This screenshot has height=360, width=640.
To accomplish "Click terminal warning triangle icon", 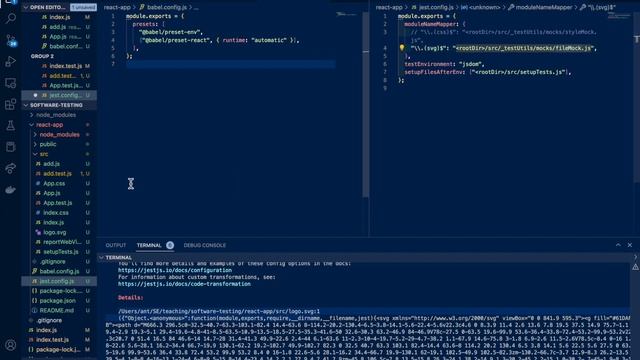I will (x=636, y=267).
